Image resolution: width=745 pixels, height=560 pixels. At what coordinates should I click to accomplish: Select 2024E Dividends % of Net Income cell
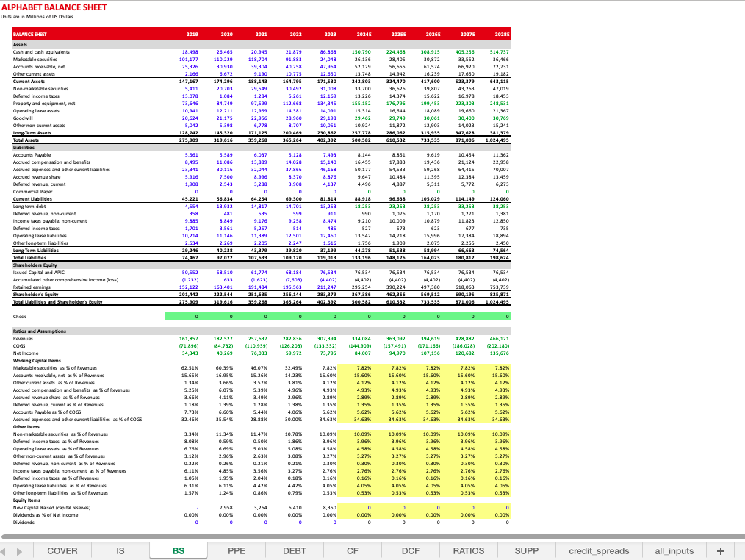pyautogui.click(x=364, y=515)
